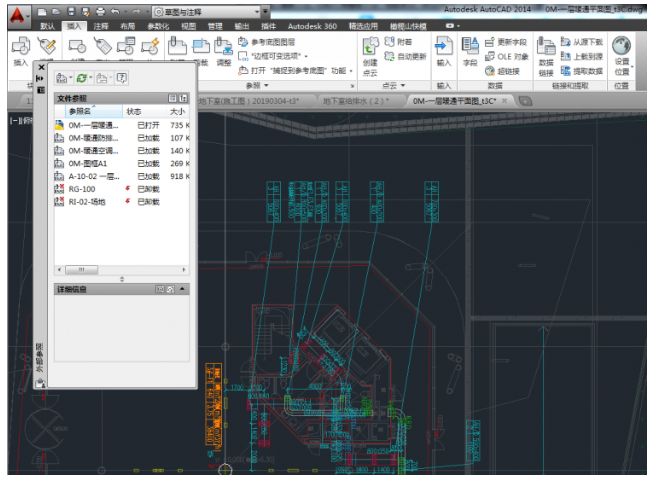
Task: Open the refresh dropdown arrow
Action: (x=90, y=78)
